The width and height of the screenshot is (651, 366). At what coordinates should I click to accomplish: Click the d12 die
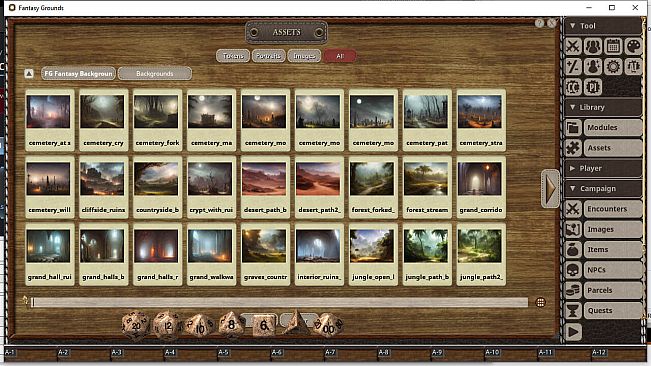coord(167,326)
